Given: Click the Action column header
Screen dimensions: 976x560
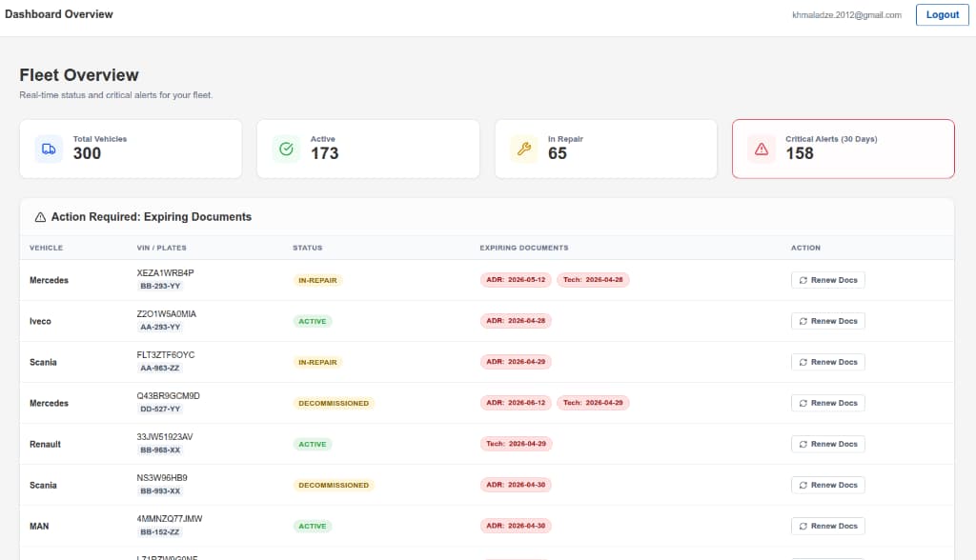Looking at the screenshot, I should pyautogui.click(x=805, y=248).
